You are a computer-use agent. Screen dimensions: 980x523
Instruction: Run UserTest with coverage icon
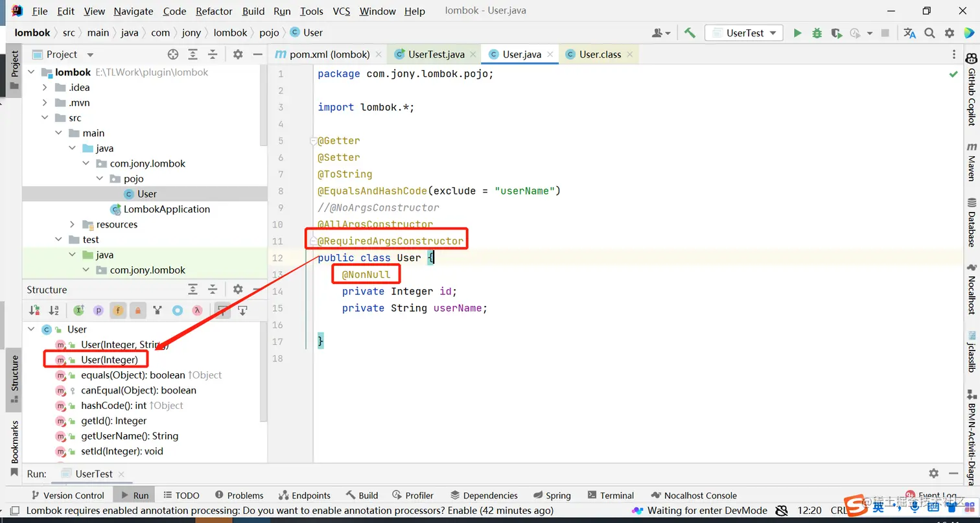pos(836,33)
